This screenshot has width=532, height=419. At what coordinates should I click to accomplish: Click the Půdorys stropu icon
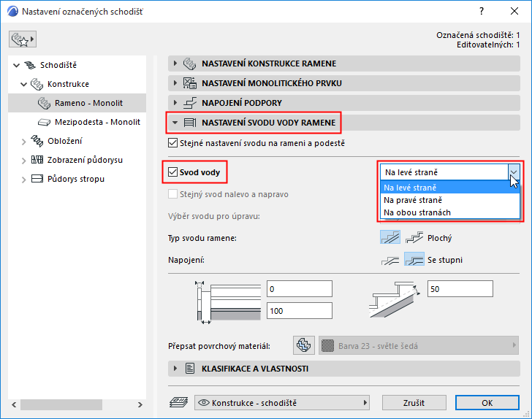coord(37,179)
